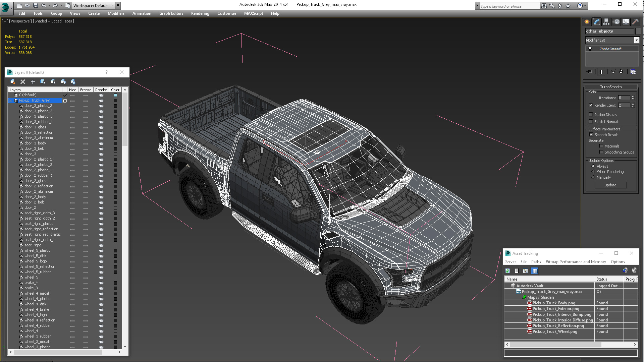Open the Modifier List dropdown

[x=636, y=40]
